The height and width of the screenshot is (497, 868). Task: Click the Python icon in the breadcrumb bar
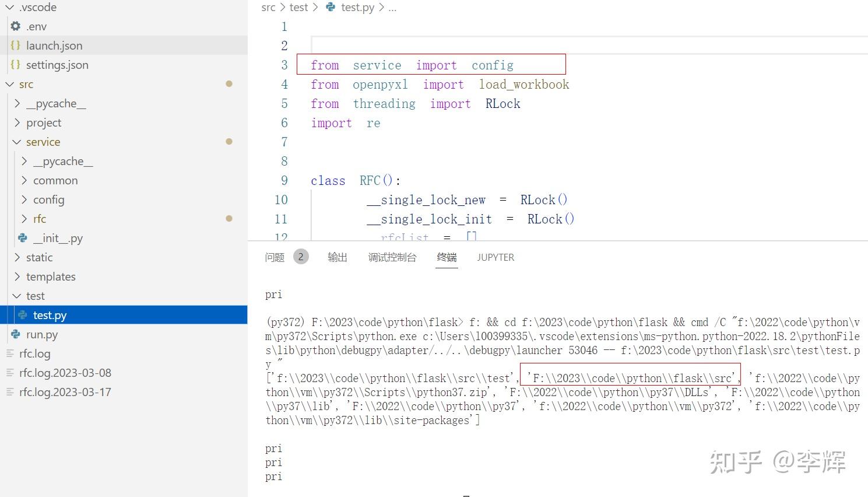pyautogui.click(x=330, y=7)
